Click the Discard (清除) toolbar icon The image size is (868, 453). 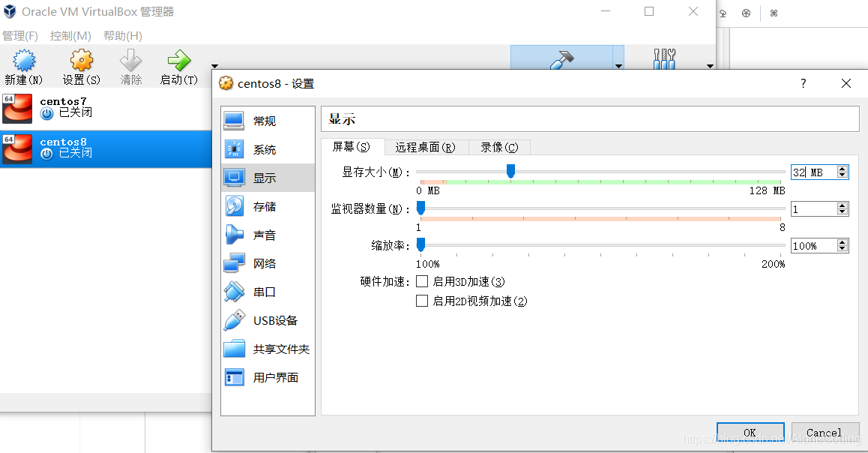point(130,60)
